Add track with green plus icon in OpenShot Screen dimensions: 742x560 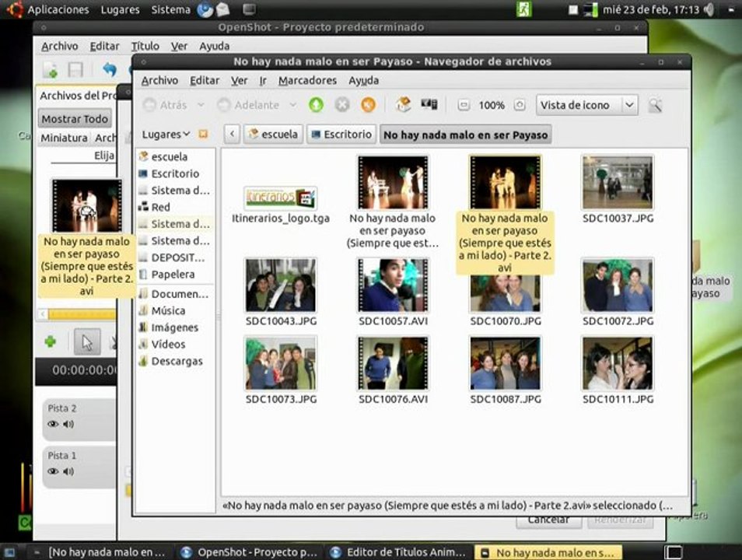pos(51,341)
